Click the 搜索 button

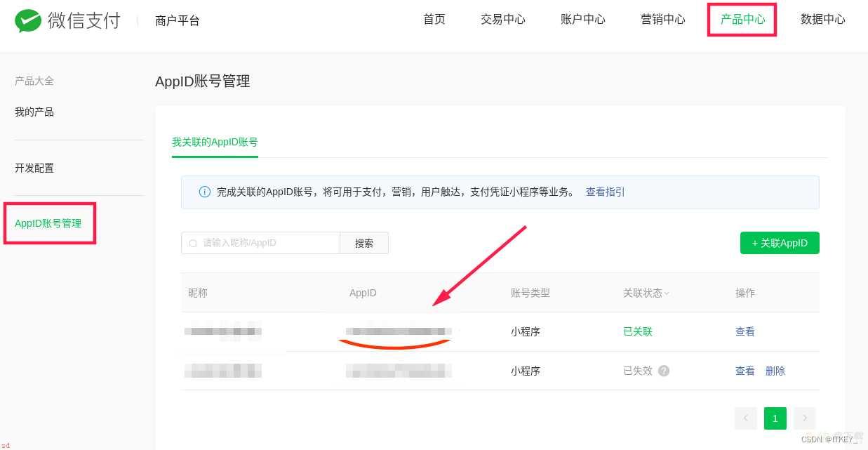coord(364,243)
